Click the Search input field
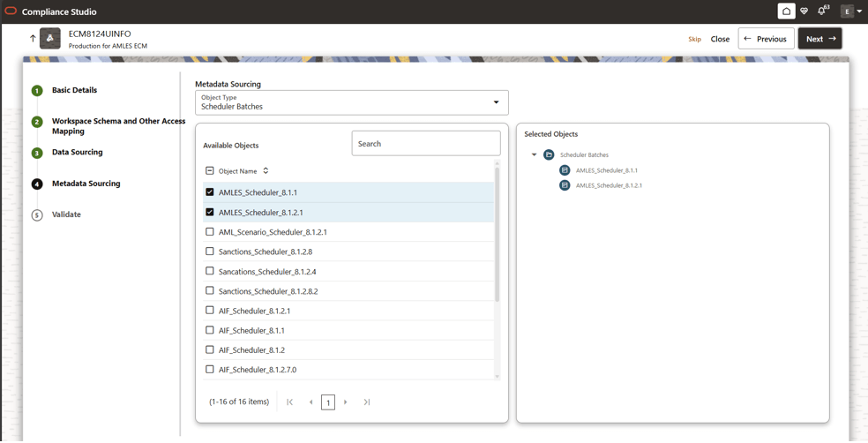 [426, 144]
